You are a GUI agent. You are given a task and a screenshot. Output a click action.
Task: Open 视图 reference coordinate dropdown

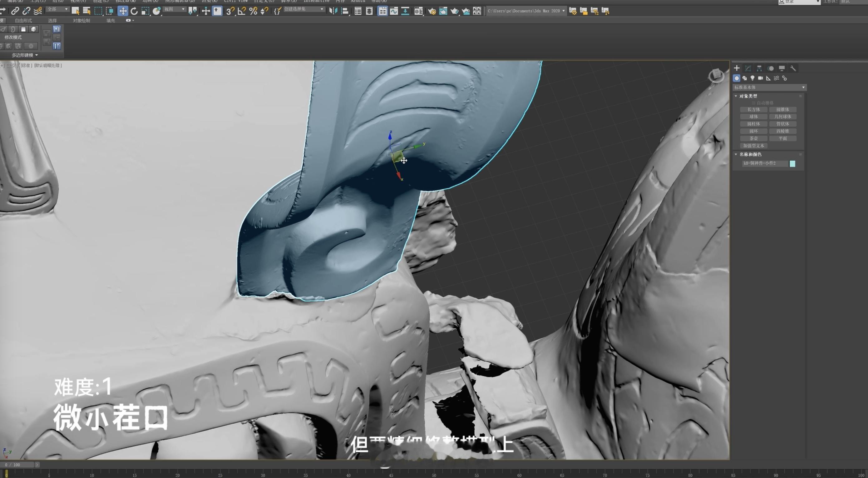coord(175,9)
